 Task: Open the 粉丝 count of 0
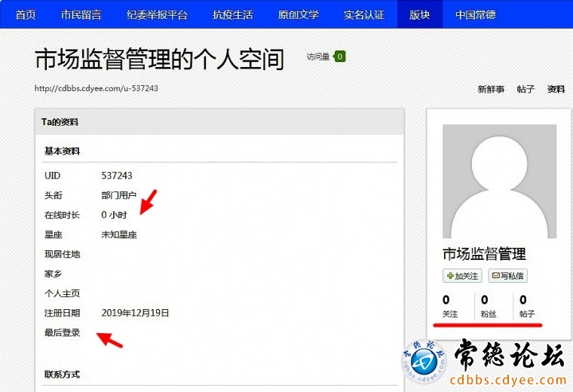tap(489, 306)
